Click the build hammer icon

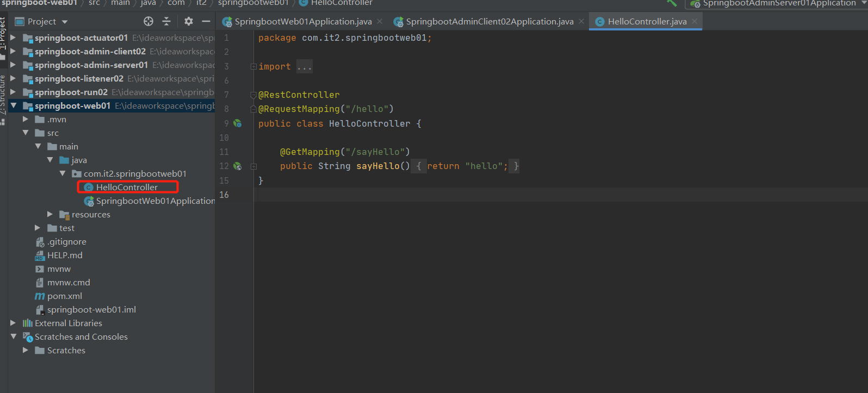click(x=672, y=3)
